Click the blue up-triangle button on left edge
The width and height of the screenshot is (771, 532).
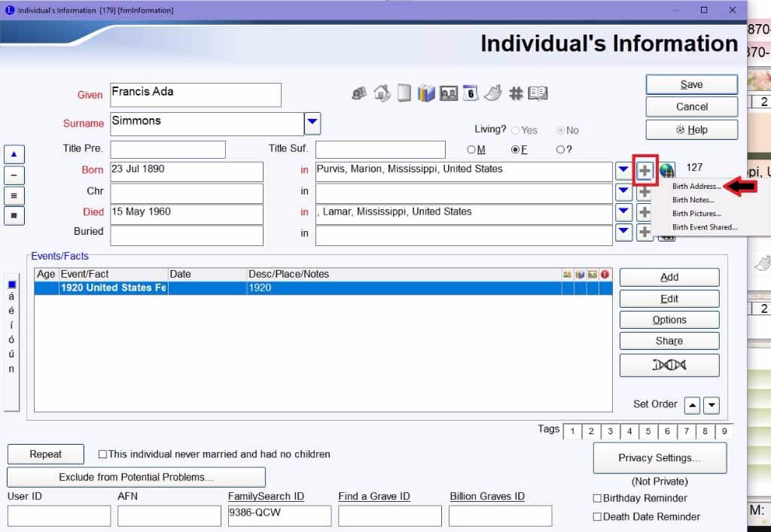14,154
